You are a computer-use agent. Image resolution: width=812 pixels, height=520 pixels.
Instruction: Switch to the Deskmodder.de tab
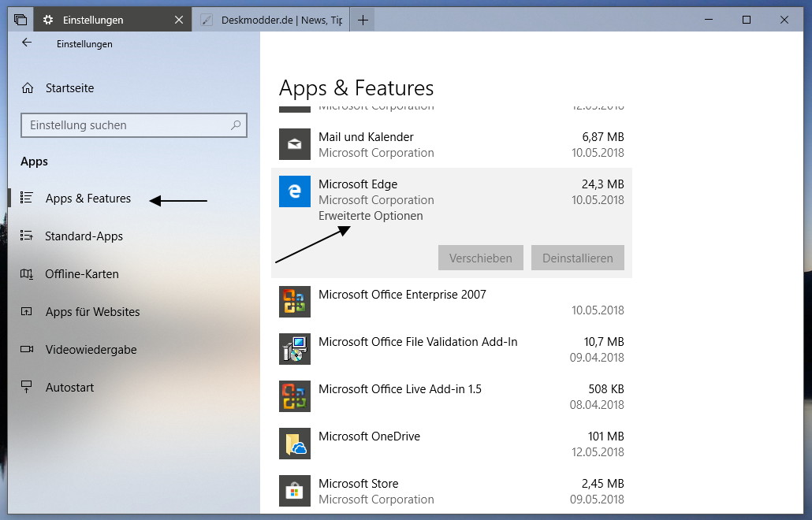tap(271, 20)
